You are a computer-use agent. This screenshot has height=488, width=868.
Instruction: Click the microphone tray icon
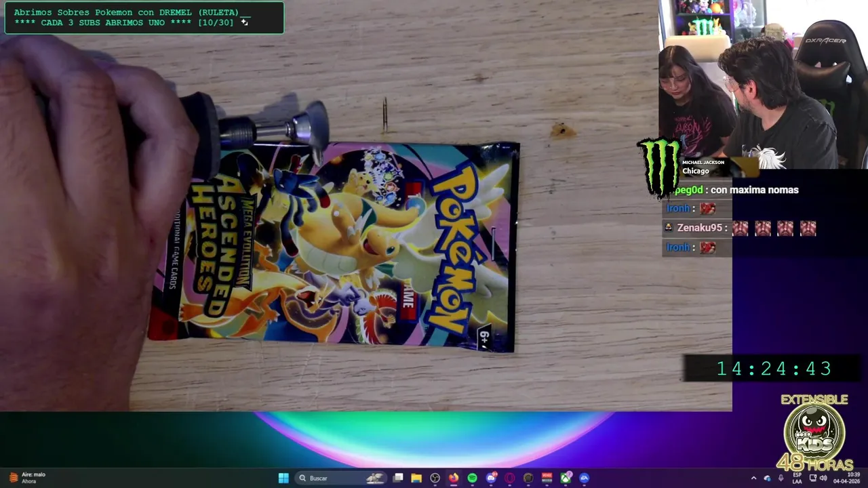click(x=781, y=478)
